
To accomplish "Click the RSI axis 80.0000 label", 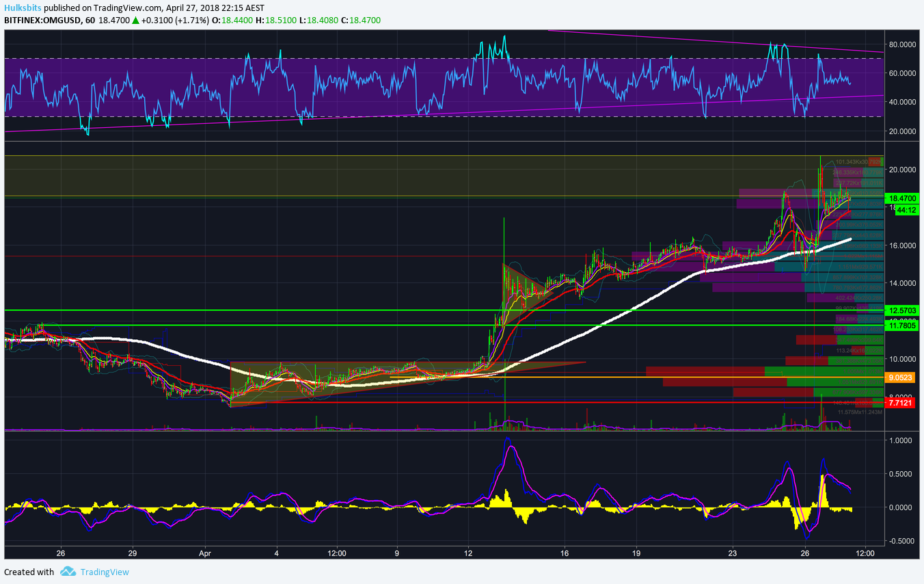I will (x=902, y=44).
